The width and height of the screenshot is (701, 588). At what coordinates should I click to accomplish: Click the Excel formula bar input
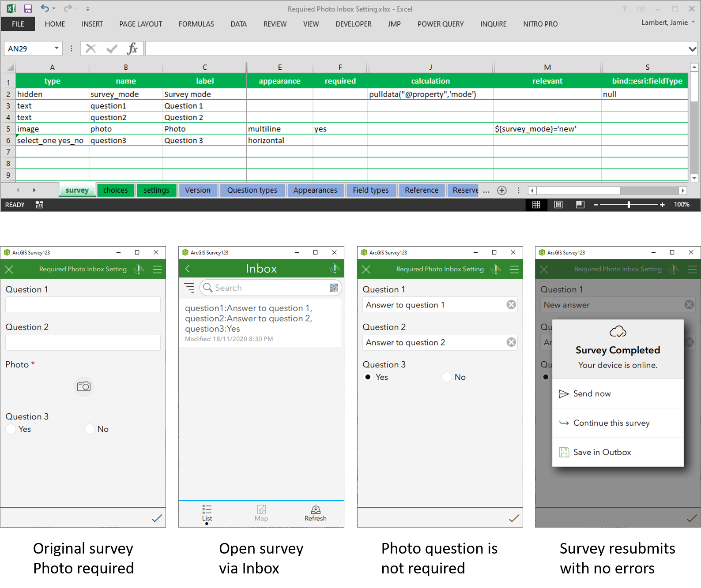[x=416, y=49]
